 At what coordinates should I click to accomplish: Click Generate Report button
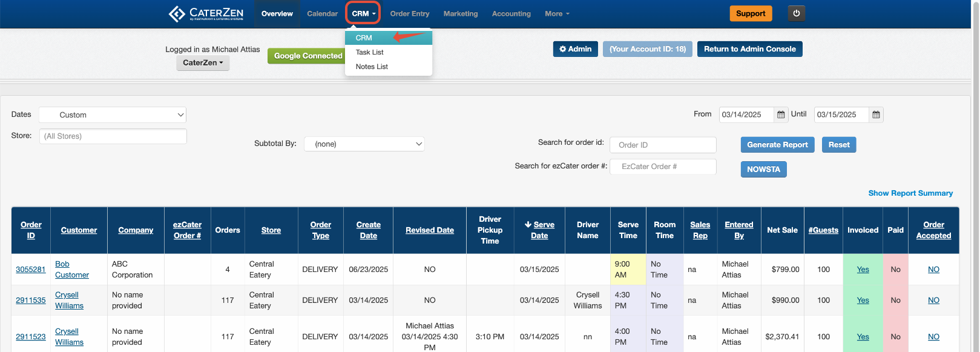coord(777,145)
